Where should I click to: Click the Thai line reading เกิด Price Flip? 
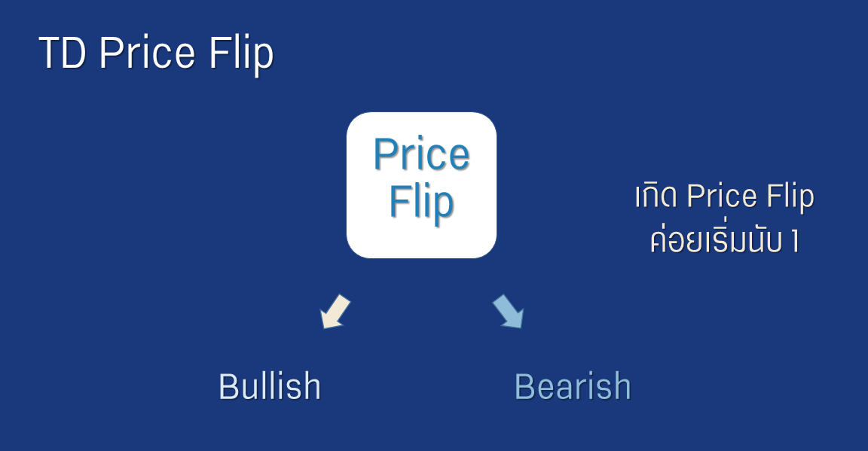click(724, 196)
